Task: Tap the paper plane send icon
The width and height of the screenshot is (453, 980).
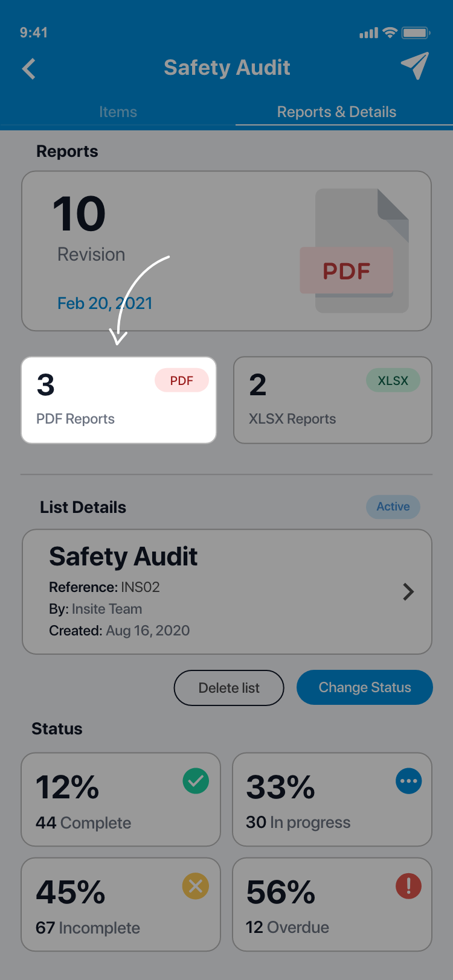Action: click(414, 66)
